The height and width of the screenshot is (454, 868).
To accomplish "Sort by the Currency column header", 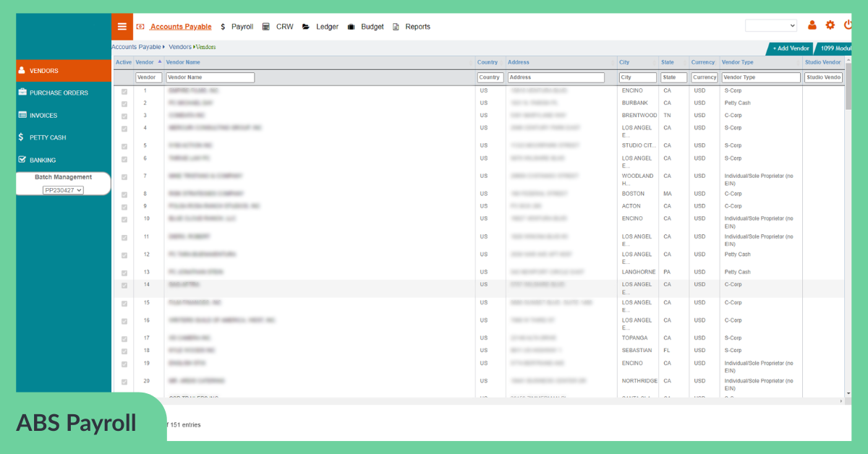I will click(x=703, y=62).
